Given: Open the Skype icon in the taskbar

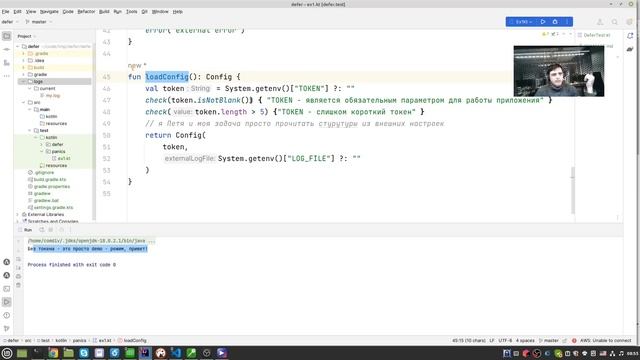Looking at the screenshot, I should click(84, 353).
